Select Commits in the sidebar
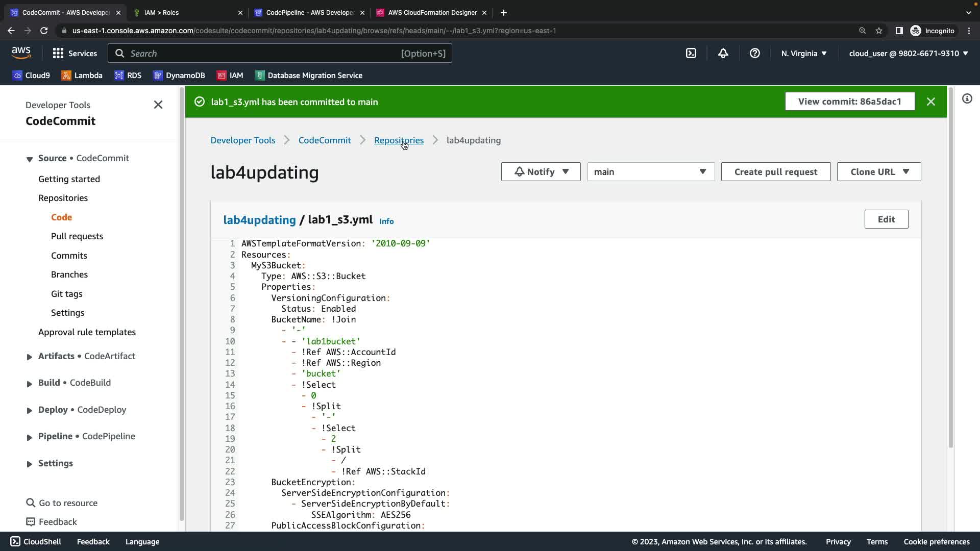Viewport: 980px width, 551px height. [x=69, y=256]
